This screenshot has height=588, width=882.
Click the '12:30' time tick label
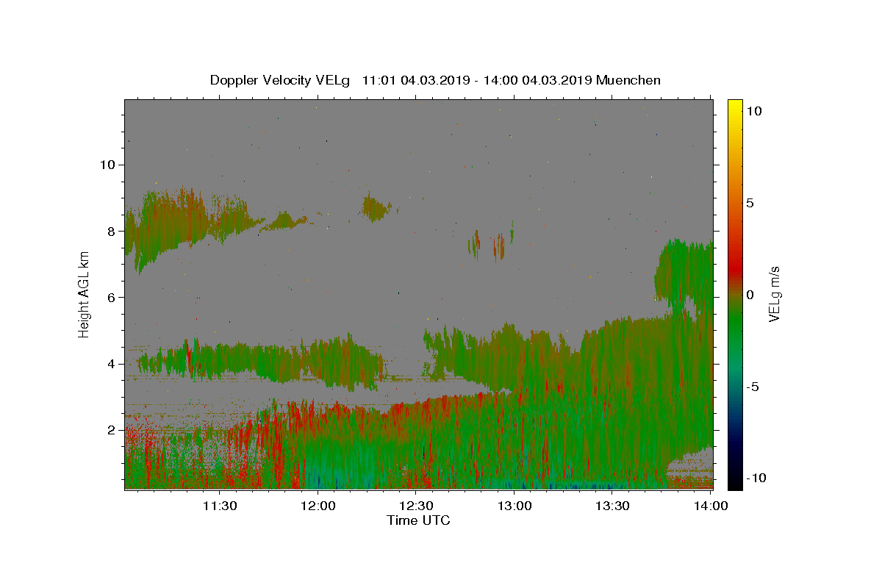click(x=417, y=506)
